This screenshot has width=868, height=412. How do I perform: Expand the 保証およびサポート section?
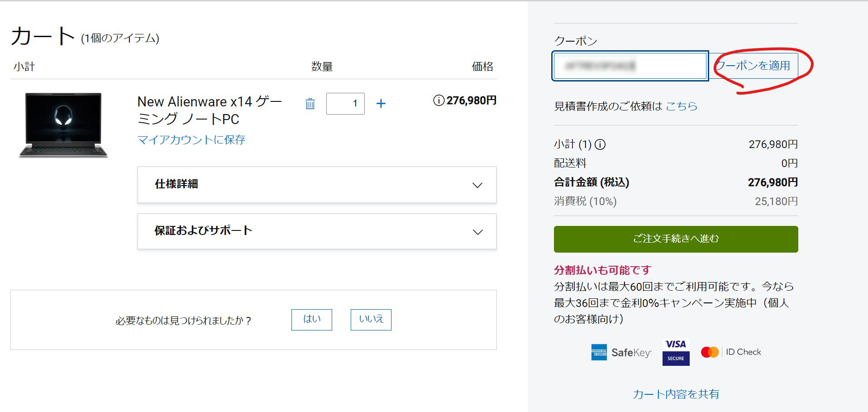click(x=317, y=231)
